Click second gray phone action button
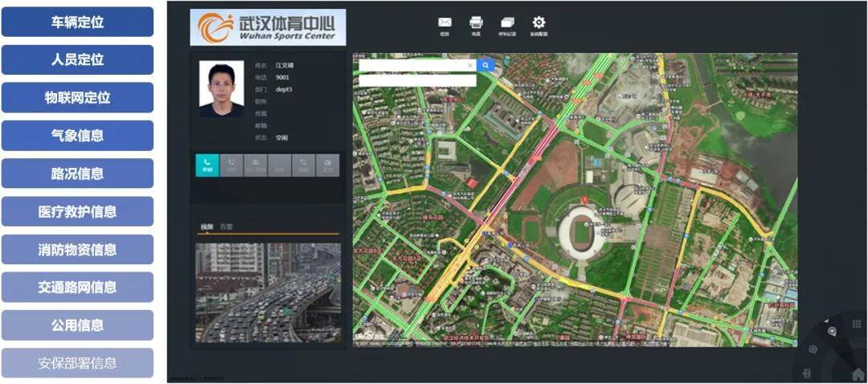This screenshot has width=868, height=384. (231, 165)
